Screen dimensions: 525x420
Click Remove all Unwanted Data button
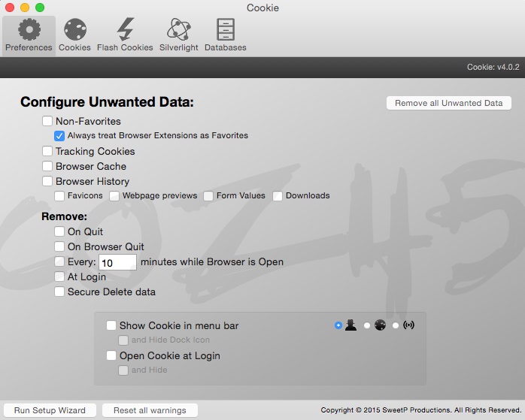(x=448, y=103)
